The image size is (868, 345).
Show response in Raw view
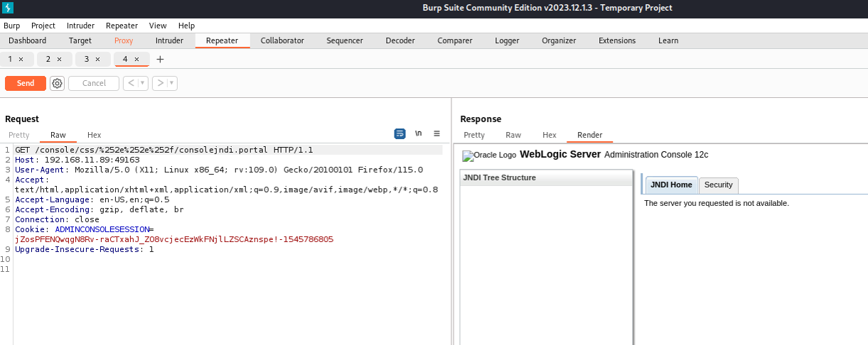click(513, 135)
